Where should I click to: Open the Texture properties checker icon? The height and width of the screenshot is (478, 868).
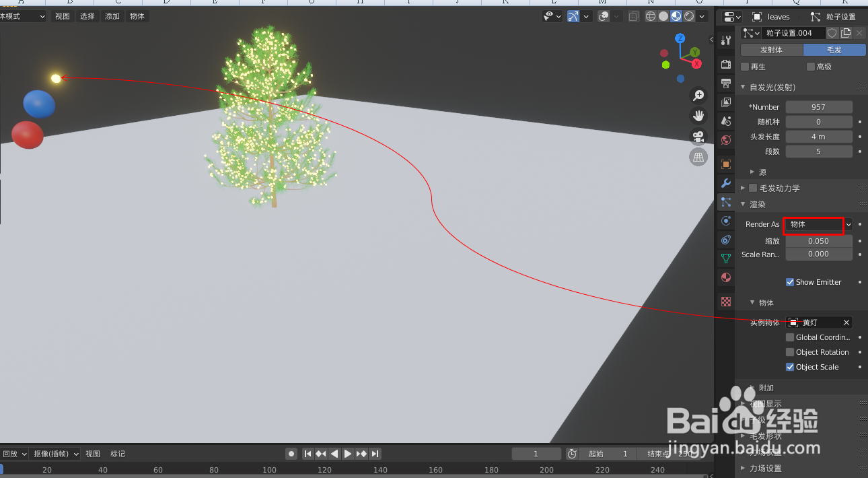(x=725, y=302)
